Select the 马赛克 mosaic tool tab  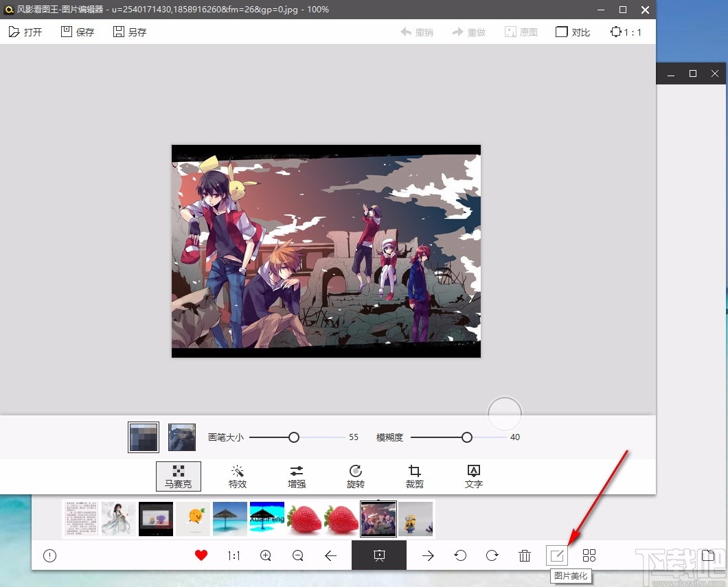(x=179, y=476)
